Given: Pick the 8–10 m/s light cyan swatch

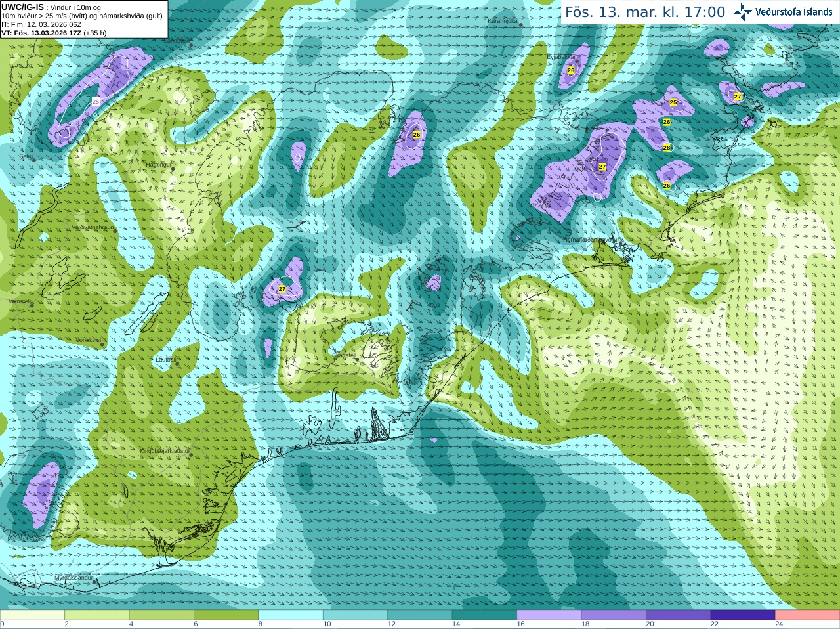Looking at the screenshot, I should [x=291, y=615].
